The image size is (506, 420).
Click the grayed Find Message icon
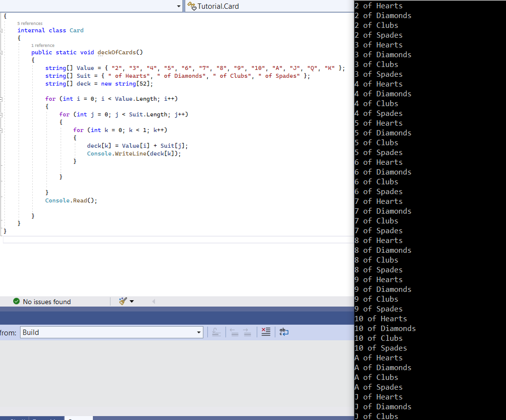coord(217,332)
